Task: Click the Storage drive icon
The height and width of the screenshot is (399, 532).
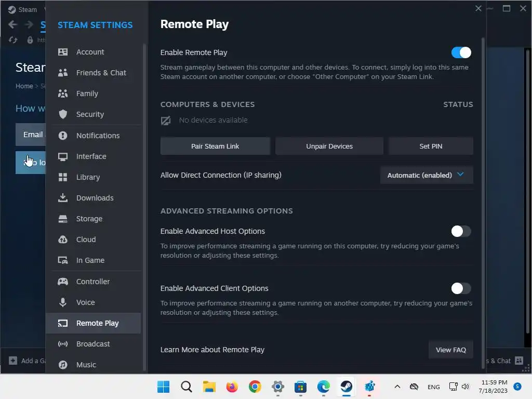Action: pos(63,219)
